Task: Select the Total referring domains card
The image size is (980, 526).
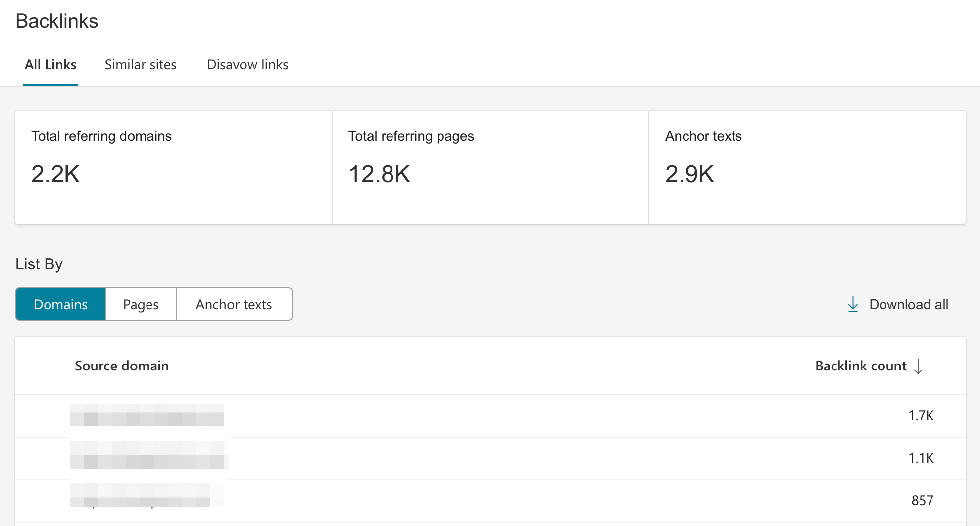Action: coord(173,167)
